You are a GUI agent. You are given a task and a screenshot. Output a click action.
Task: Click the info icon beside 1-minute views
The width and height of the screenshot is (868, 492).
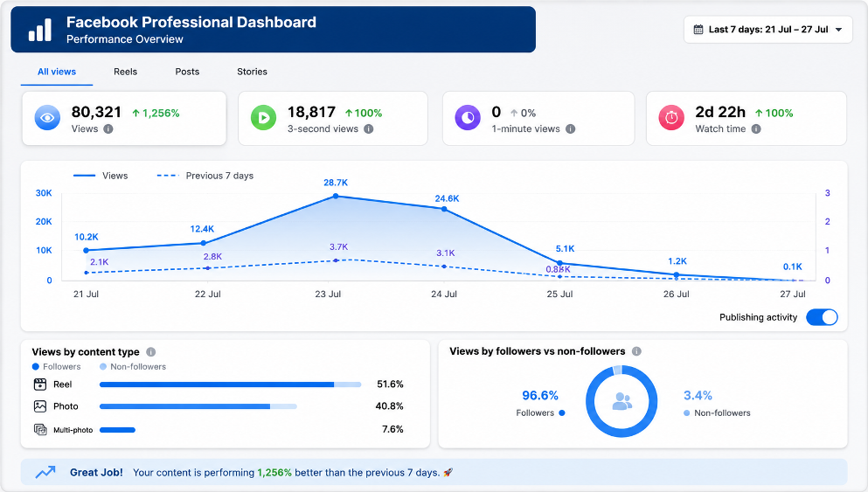click(x=570, y=129)
